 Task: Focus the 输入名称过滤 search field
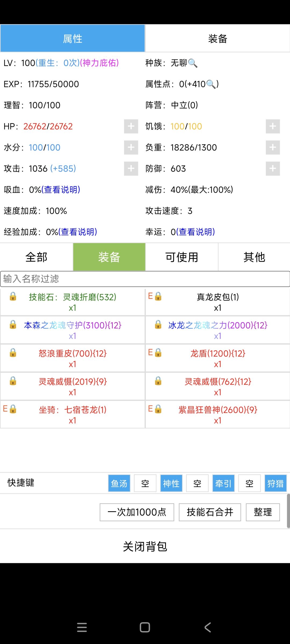(145, 279)
